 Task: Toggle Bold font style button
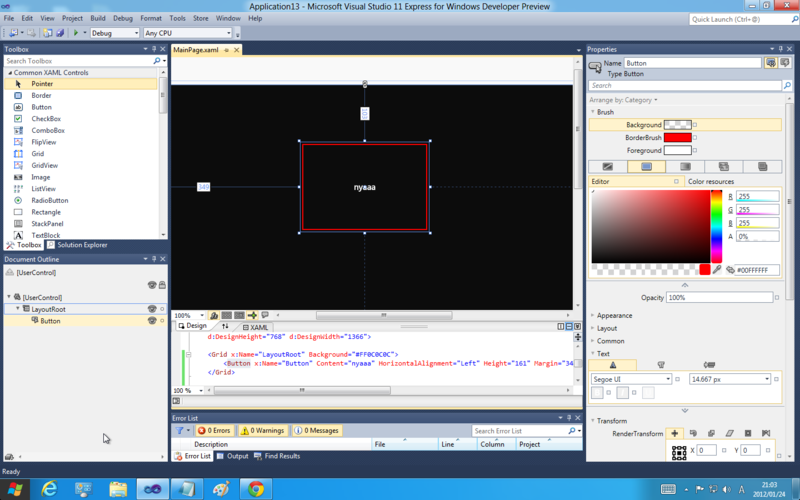597,392
